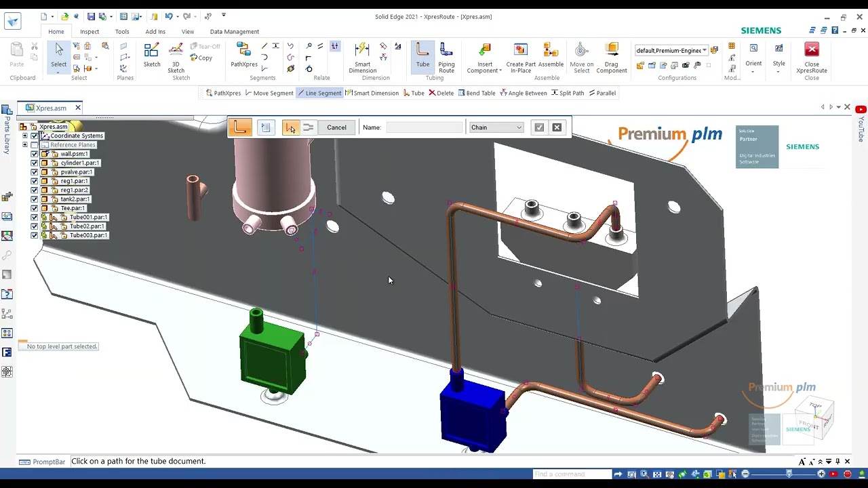Open the Inspect ribbon tab
This screenshot has height=488, width=868.
pyautogui.click(x=90, y=31)
